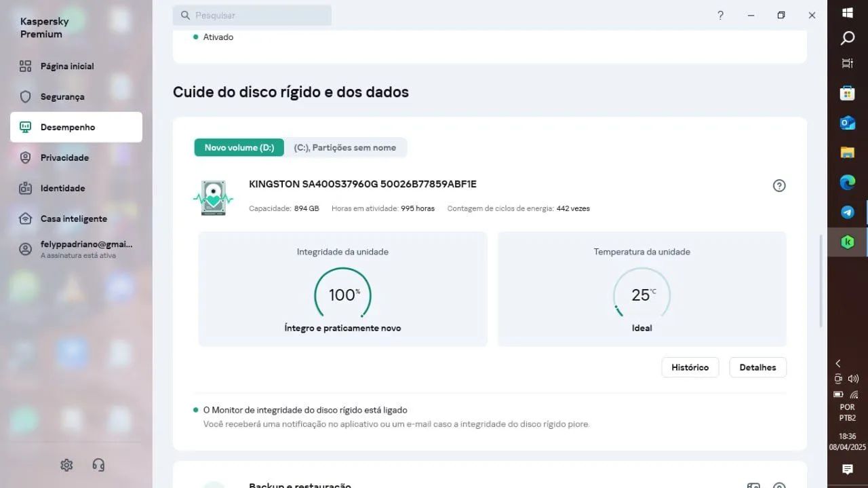Viewport: 868px width, 488px height.
Task: Open File Explorer from the taskbar
Action: click(848, 152)
